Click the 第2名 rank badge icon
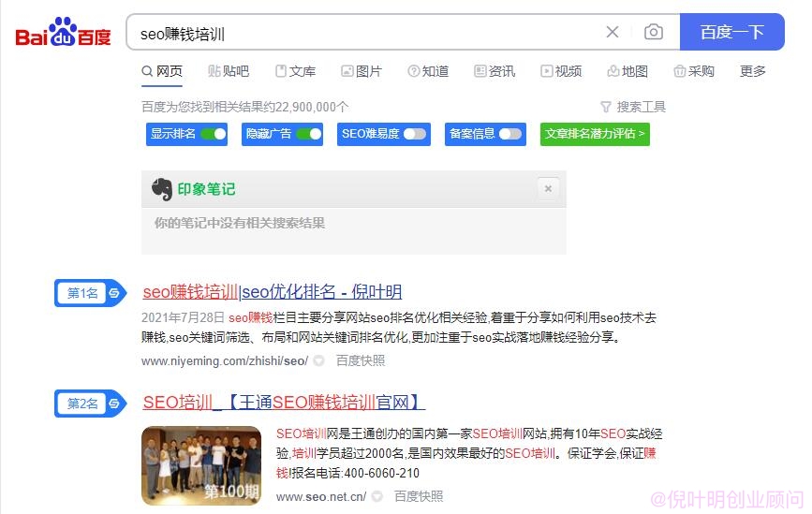This screenshot has width=812, height=514. [90, 404]
